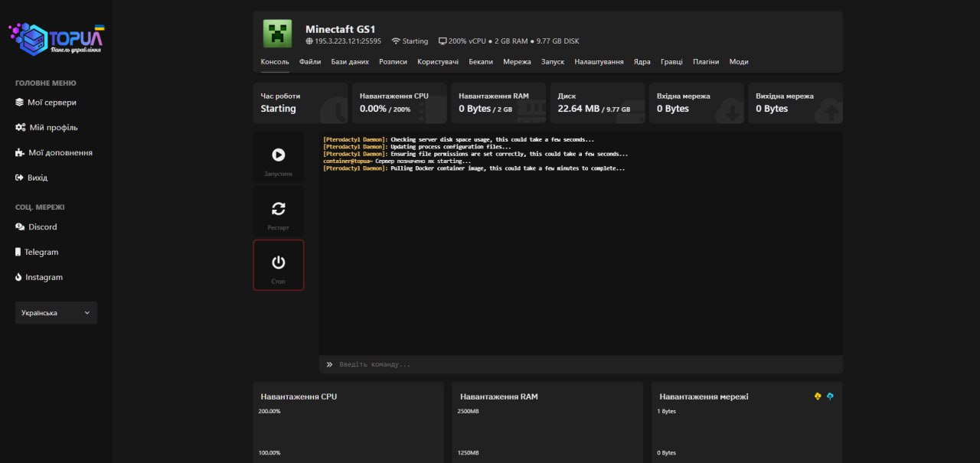Click the globe icon beside the IP address
The height and width of the screenshot is (463, 980).
(309, 41)
